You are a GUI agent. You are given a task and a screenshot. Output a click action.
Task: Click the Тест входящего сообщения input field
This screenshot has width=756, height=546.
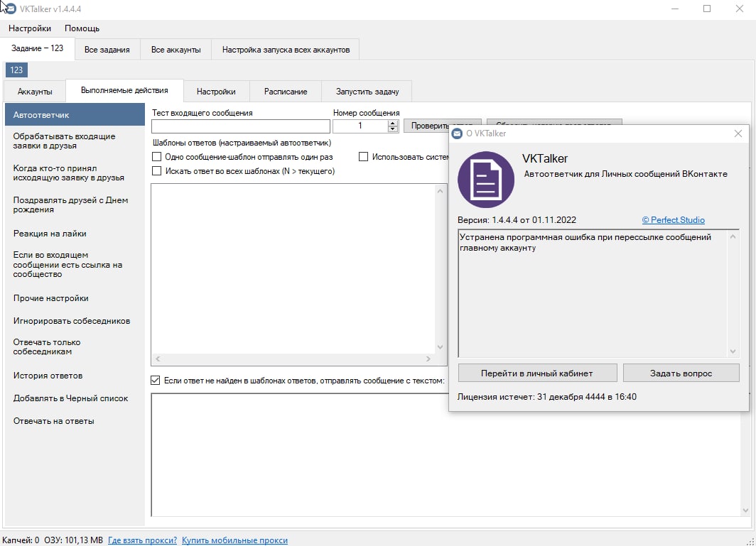coord(241,126)
